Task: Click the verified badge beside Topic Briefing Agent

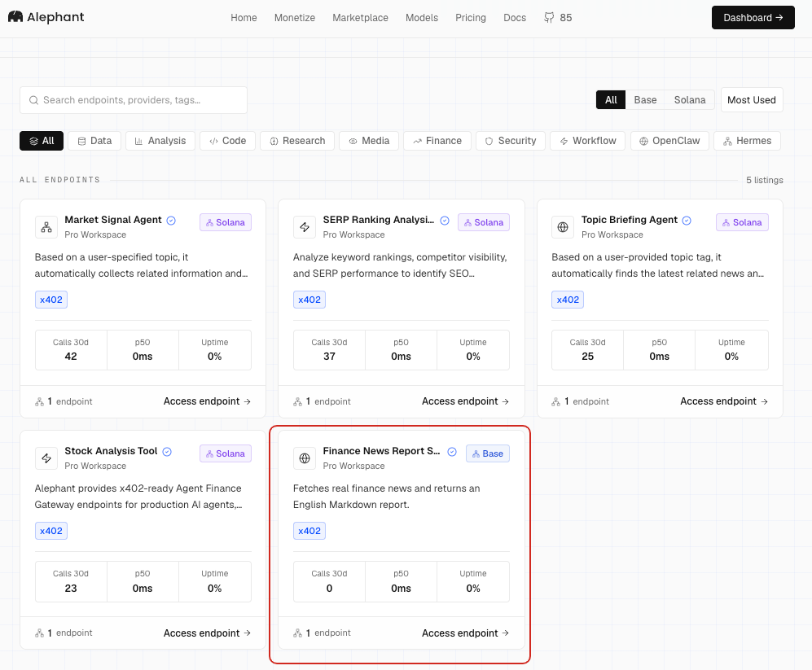Action: point(687,220)
